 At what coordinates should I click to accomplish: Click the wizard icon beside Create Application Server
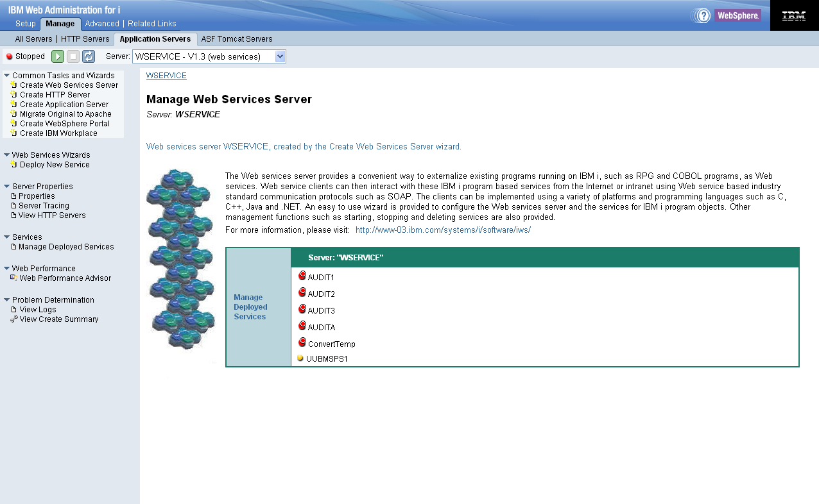14,104
